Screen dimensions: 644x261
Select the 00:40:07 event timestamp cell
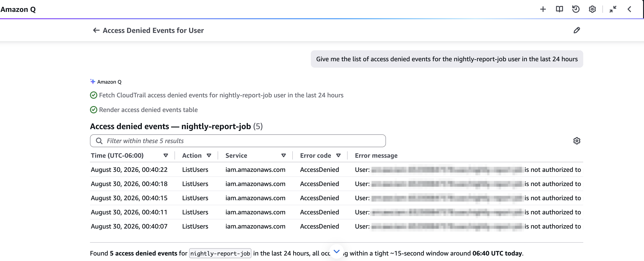(x=129, y=226)
